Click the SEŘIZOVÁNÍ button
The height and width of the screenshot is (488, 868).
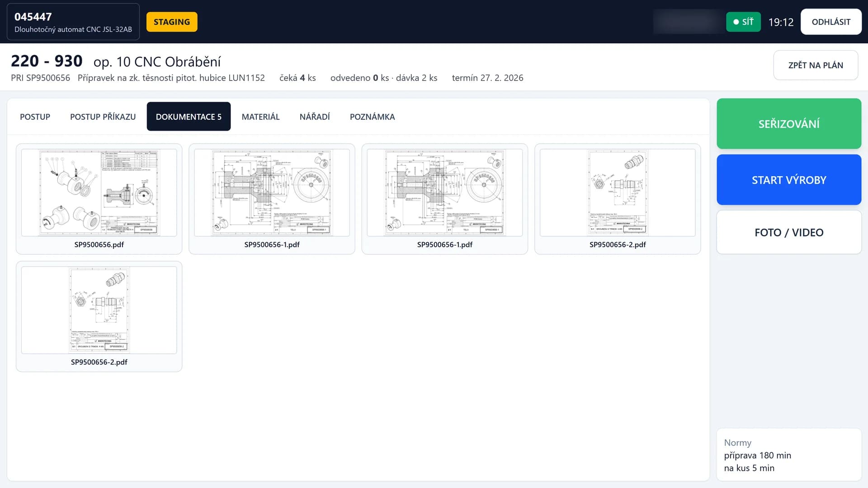point(789,124)
